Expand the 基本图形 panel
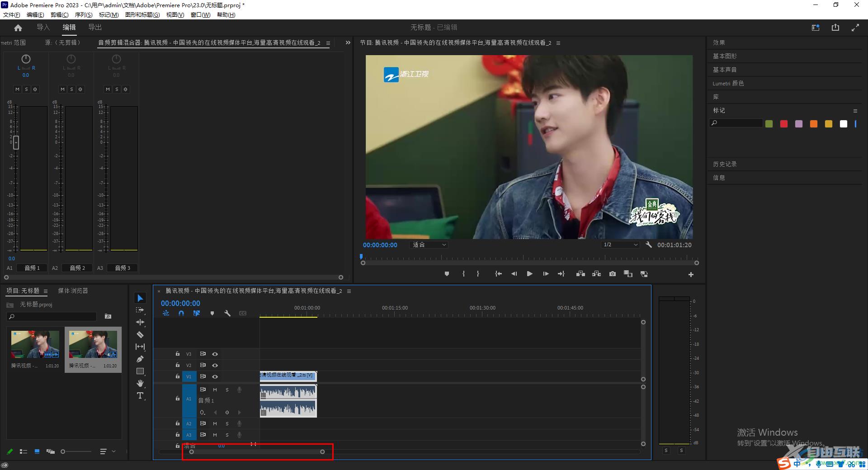The height and width of the screenshot is (470, 868). pyautogui.click(x=725, y=56)
